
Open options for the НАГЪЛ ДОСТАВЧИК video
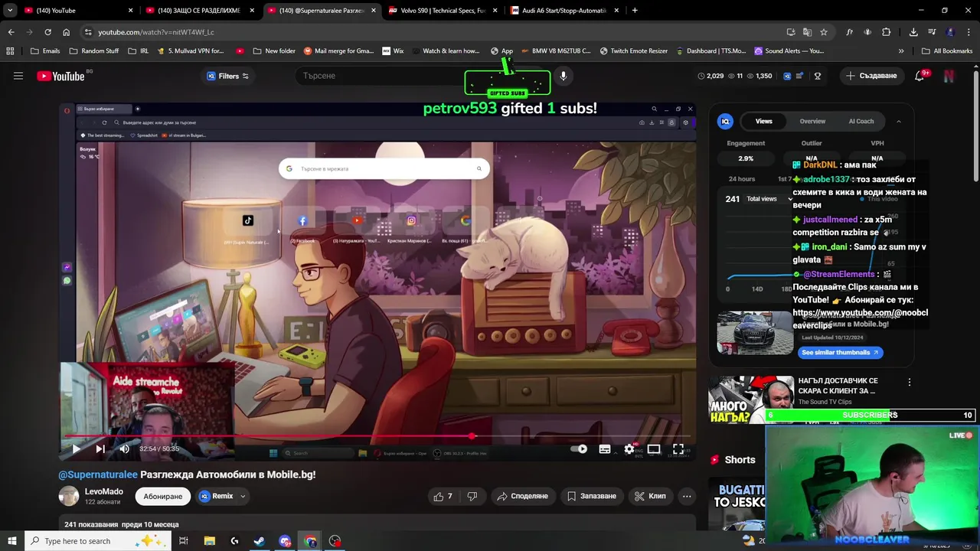[x=909, y=382]
